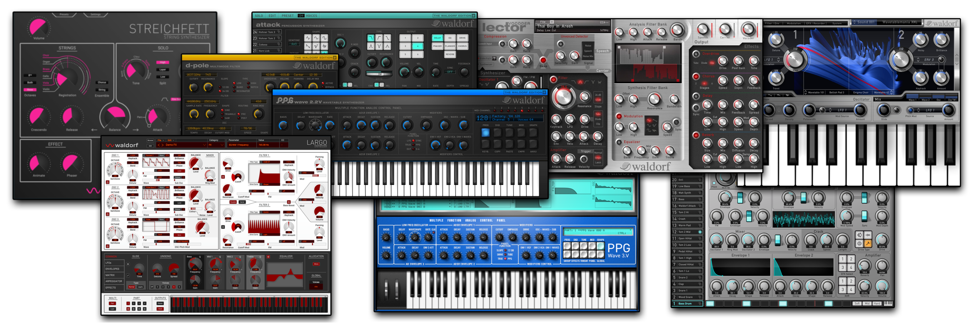Open the File menu in Largo
Image resolution: width=980 pixels, height=333 pixels.
pyautogui.click(x=161, y=140)
